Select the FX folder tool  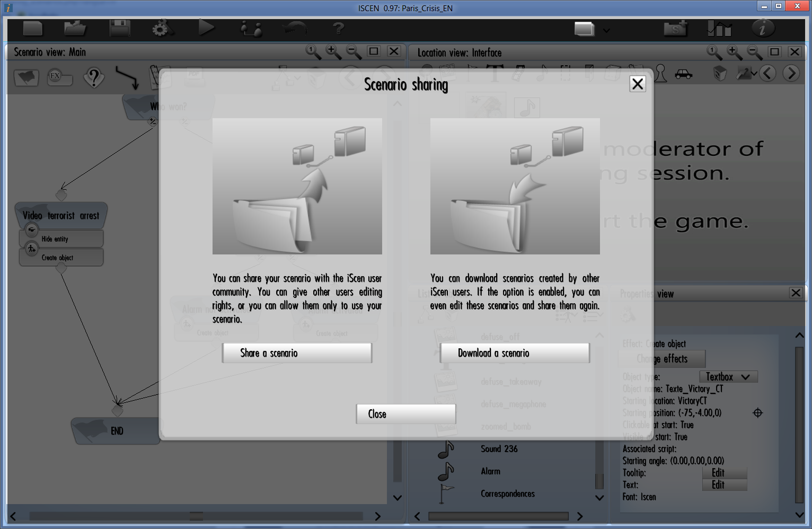pos(59,78)
